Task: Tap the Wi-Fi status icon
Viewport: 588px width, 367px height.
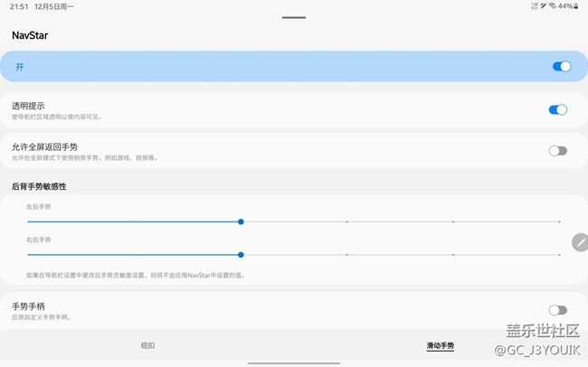Action: pos(552,6)
